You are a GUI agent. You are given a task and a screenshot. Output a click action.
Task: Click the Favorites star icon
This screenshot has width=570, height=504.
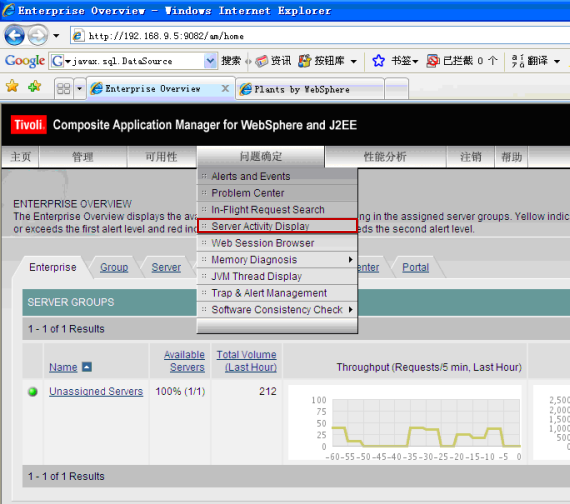point(12,86)
